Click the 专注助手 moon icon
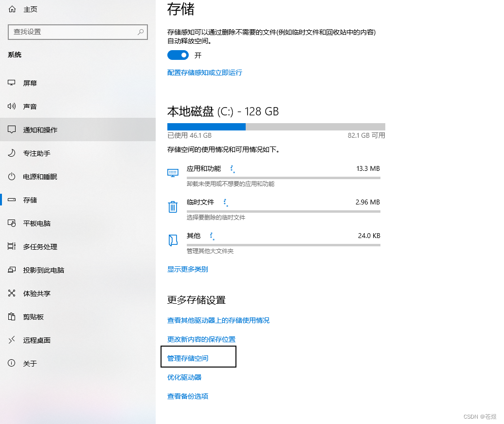 (x=12, y=153)
